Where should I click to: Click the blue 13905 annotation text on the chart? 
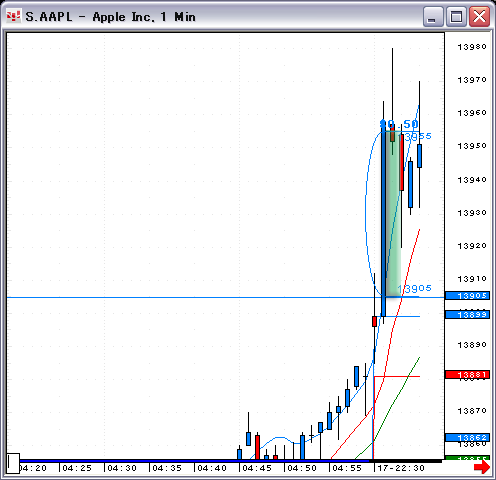tap(415, 288)
